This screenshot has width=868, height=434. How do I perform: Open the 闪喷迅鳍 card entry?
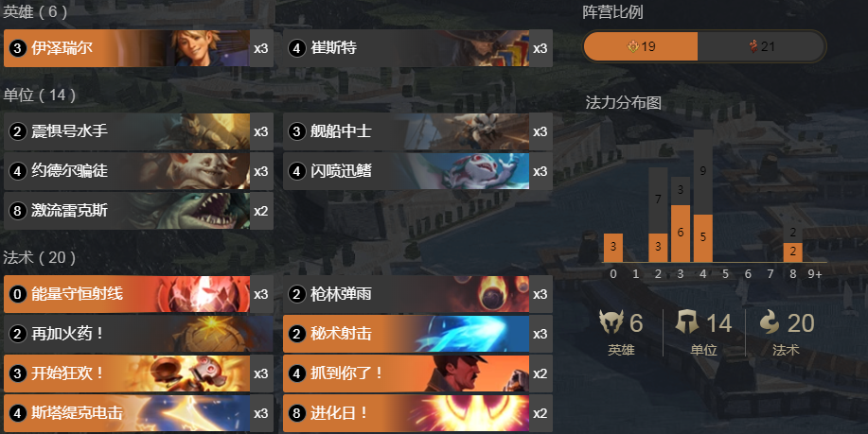click(x=417, y=171)
